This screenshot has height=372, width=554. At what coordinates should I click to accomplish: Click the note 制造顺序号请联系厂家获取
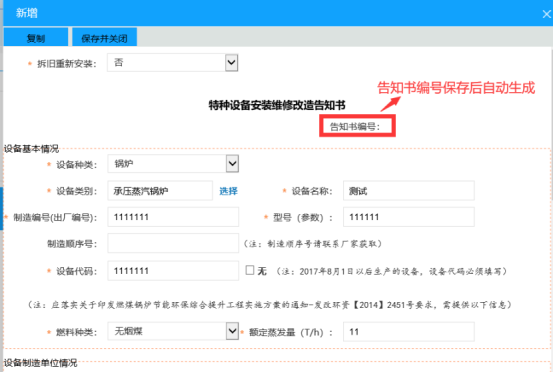[312, 243]
